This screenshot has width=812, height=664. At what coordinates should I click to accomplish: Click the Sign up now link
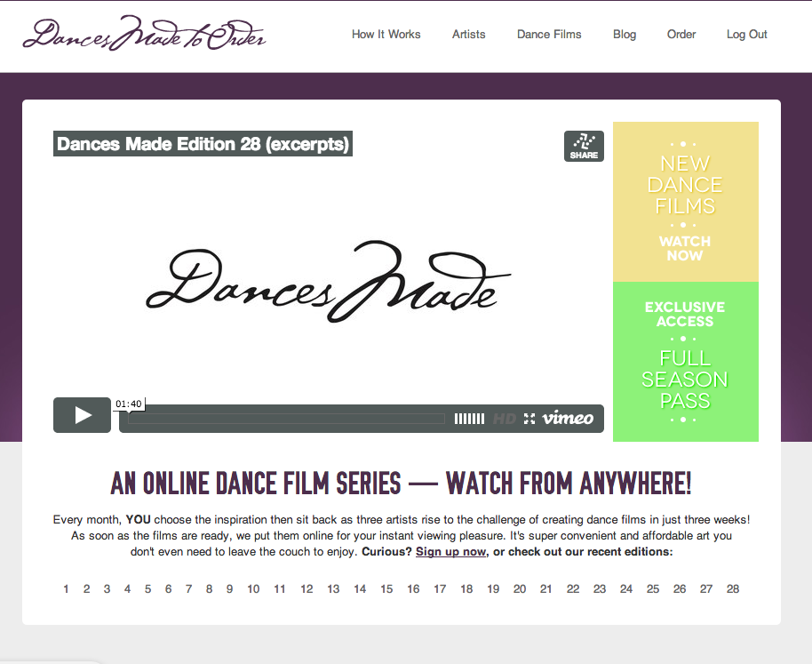450,552
